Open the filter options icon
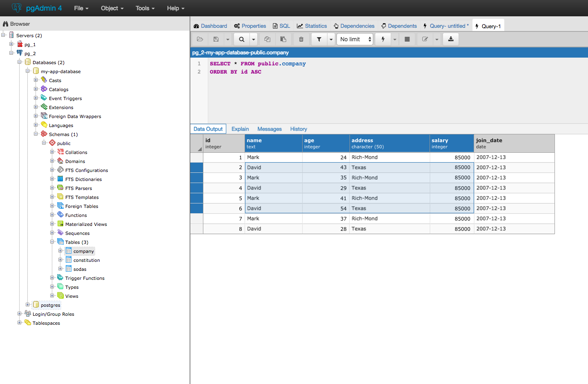Screen dimensions: 588x384 [x=319, y=39]
